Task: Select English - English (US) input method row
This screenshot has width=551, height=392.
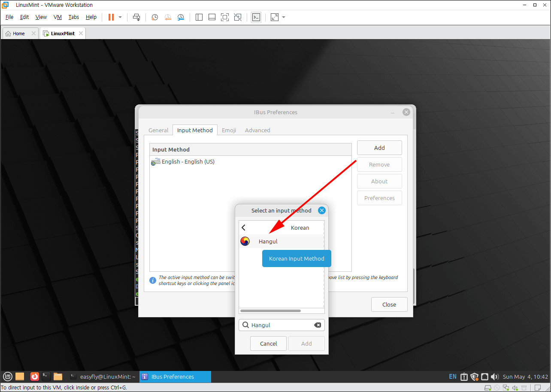Action: coord(251,162)
